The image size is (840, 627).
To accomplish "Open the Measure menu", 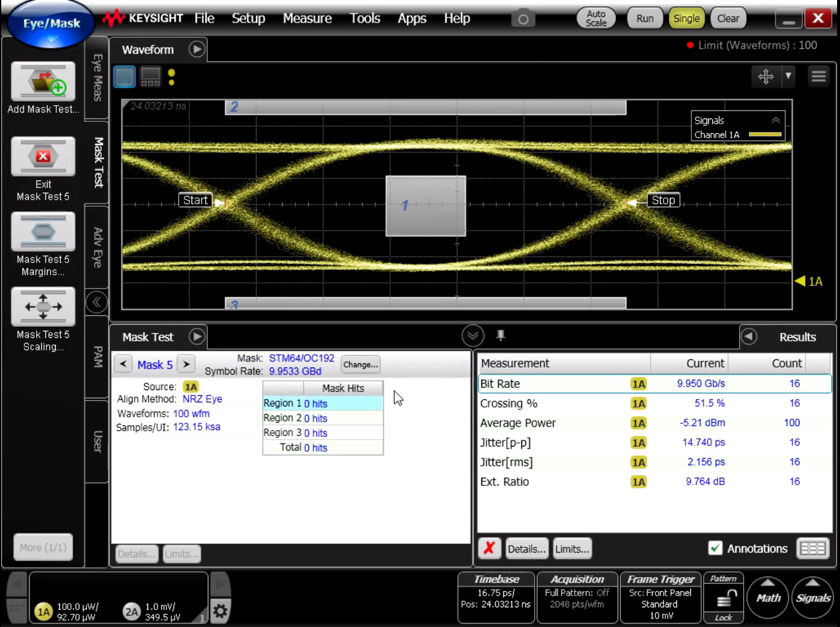I will click(x=307, y=18).
